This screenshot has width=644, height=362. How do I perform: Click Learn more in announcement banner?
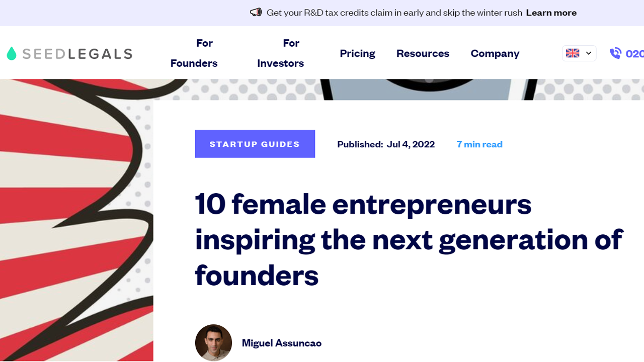pyautogui.click(x=551, y=13)
